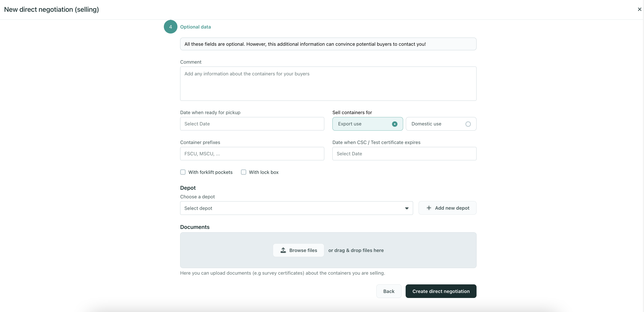Enable With lock box checkbox
644x312 pixels.
pyautogui.click(x=244, y=172)
